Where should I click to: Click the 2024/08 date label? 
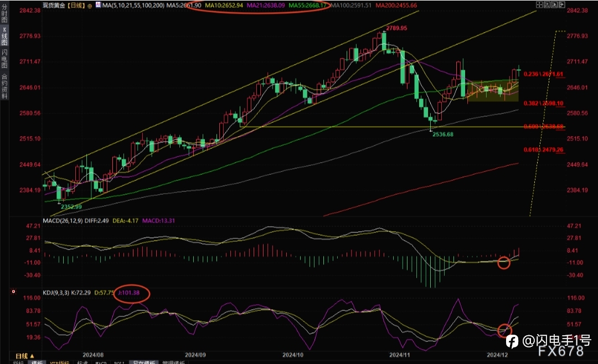point(93,355)
